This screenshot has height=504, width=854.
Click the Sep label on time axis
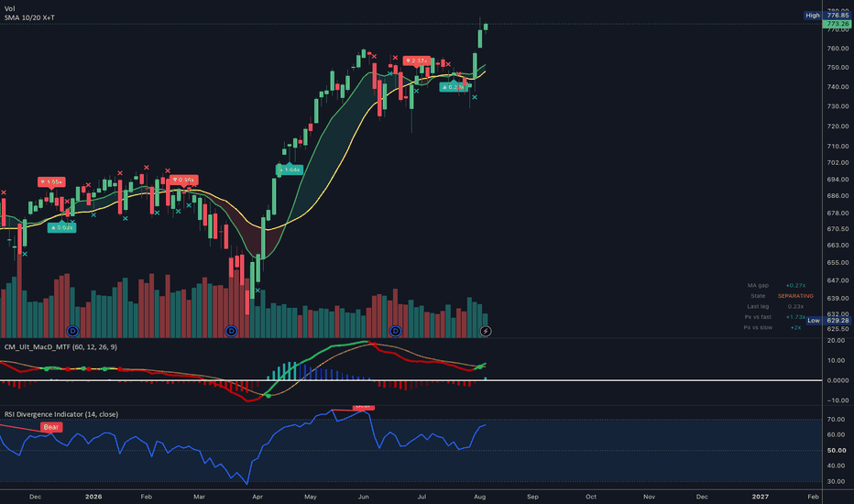pos(532,497)
